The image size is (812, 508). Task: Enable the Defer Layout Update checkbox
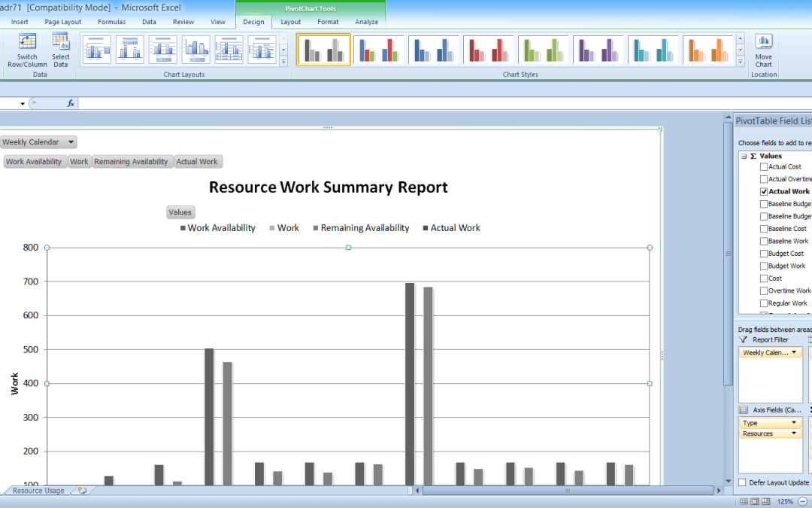pyautogui.click(x=743, y=482)
